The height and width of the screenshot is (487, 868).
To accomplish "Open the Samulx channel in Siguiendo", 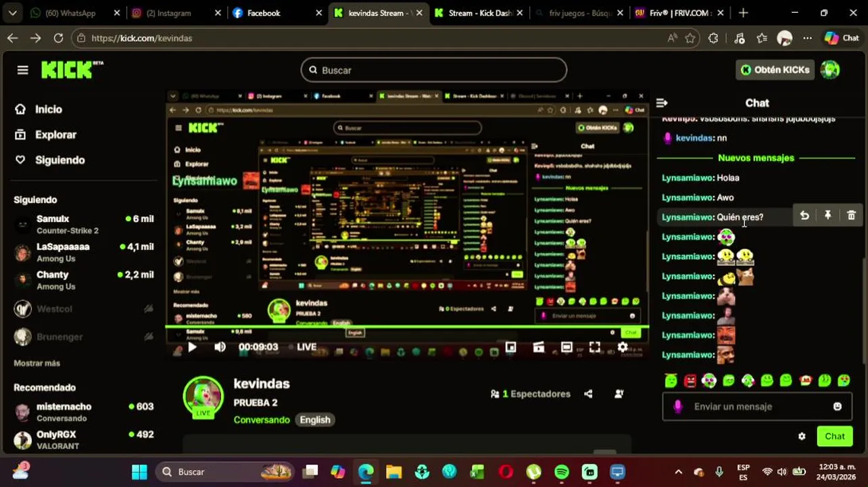I will (85, 224).
